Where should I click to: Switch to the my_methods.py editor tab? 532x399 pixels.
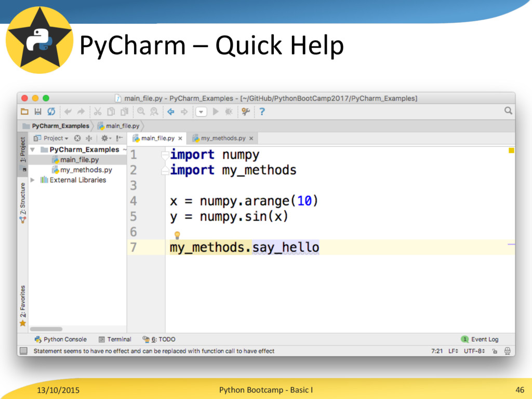point(222,138)
